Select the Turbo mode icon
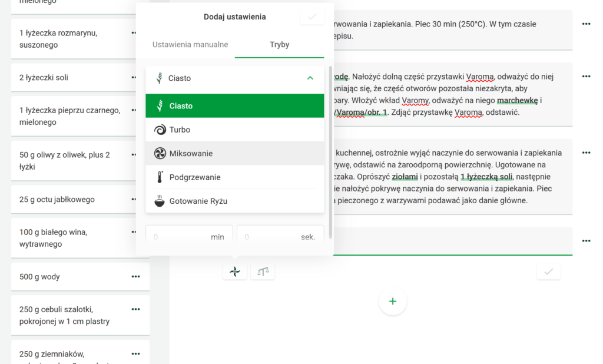 coord(160,130)
